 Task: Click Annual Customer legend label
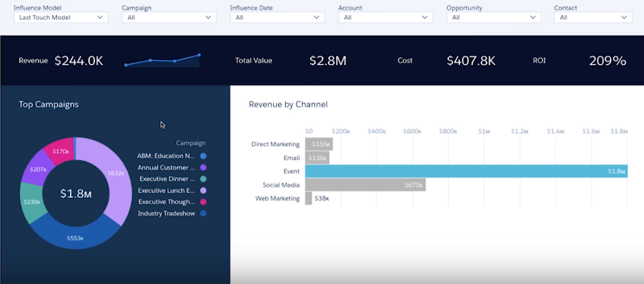(x=166, y=168)
